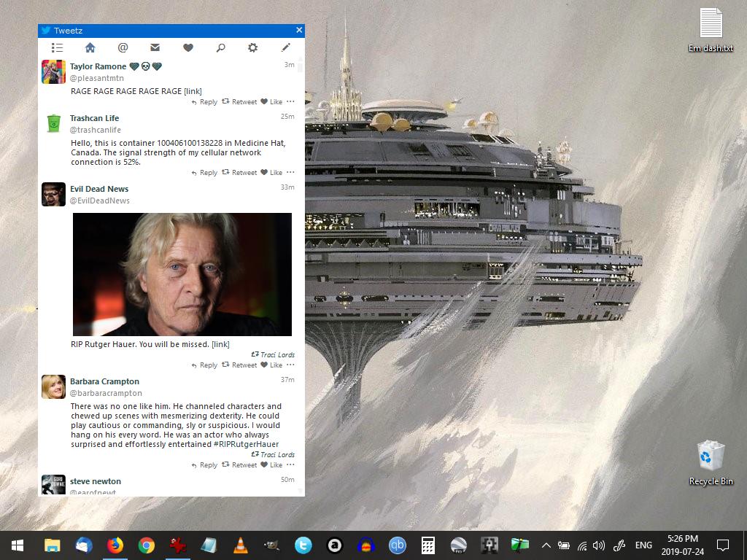Open the [link] in RIP Rutger Hauer tweet
The image size is (747, 560).
220,344
